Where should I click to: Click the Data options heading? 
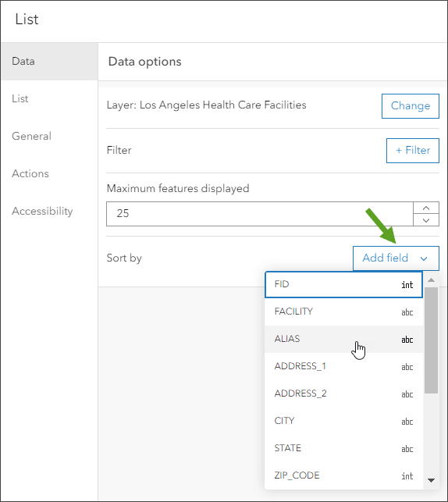(144, 62)
